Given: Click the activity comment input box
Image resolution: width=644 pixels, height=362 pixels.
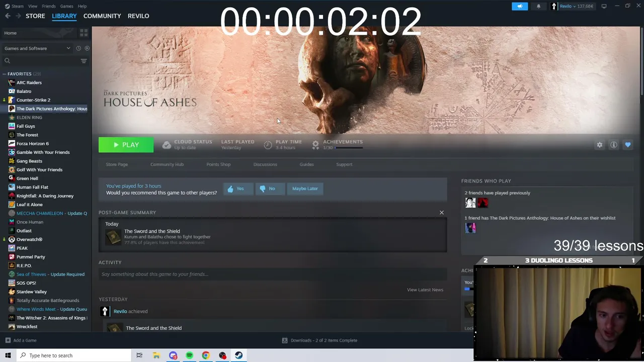Looking at the screenshot, I should coord(273,274).
